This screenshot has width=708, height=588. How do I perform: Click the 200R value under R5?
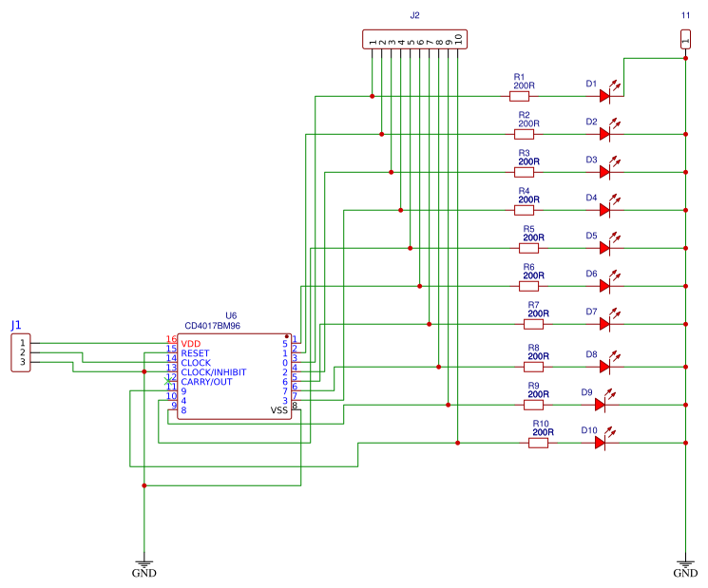534,237
